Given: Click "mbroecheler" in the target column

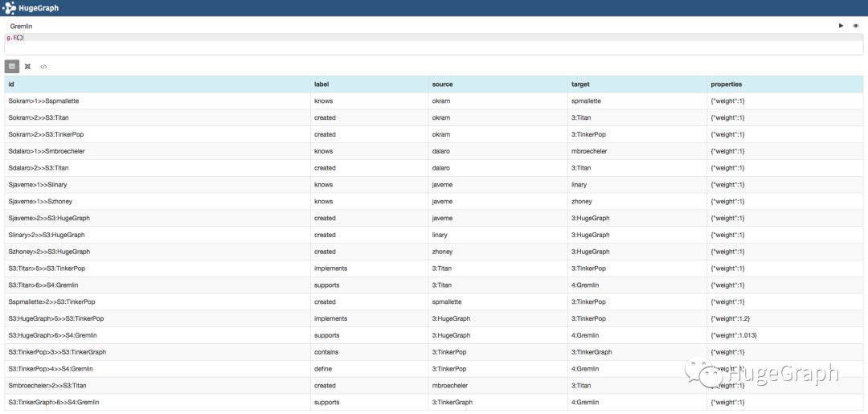Looking at the screenshot, I should 589,151.
